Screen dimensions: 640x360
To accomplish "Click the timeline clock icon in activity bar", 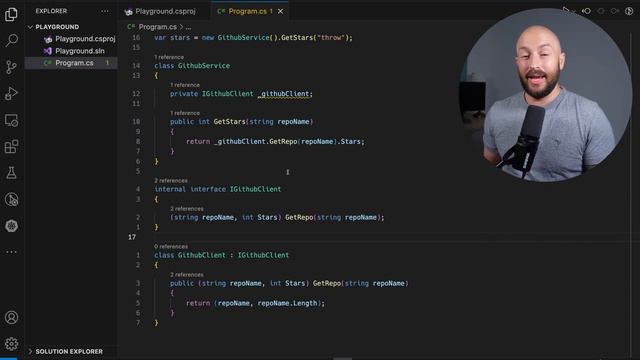I will [x=11, y=200].
